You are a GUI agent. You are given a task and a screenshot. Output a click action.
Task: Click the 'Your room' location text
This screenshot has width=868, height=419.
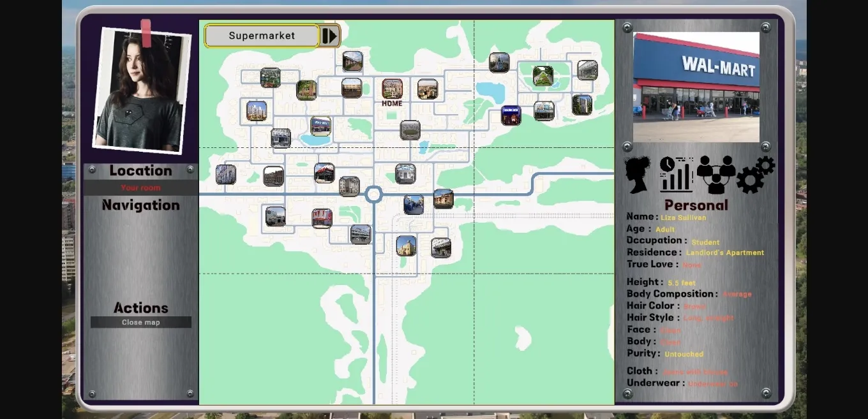pos(141,188)
